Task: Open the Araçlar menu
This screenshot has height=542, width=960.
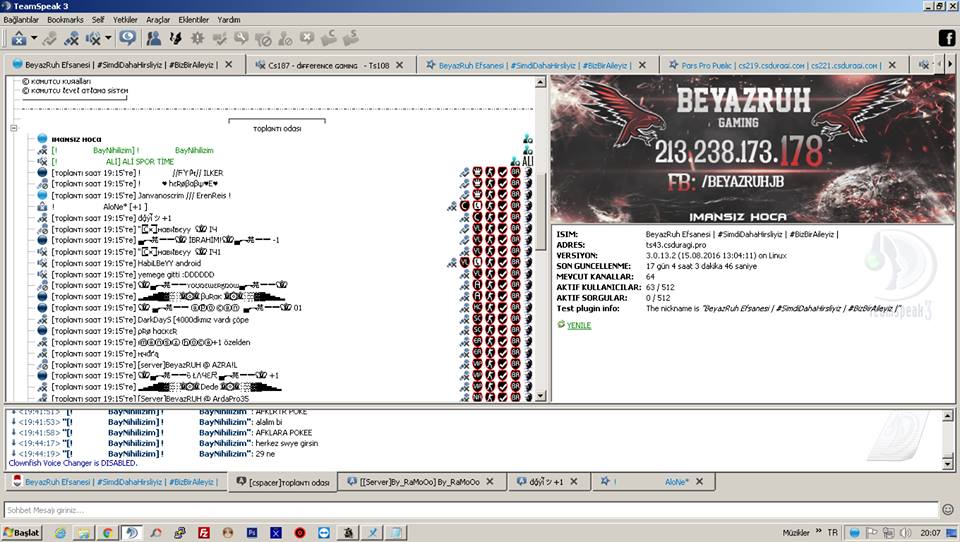Action: [x=158, y=20]
